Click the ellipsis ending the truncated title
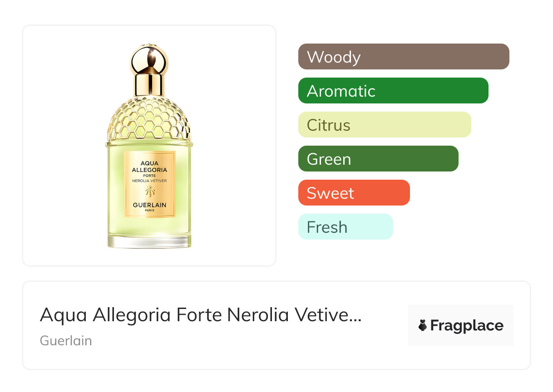The height and width of the screenshot is (392, 553). click(x=356, y=315)
